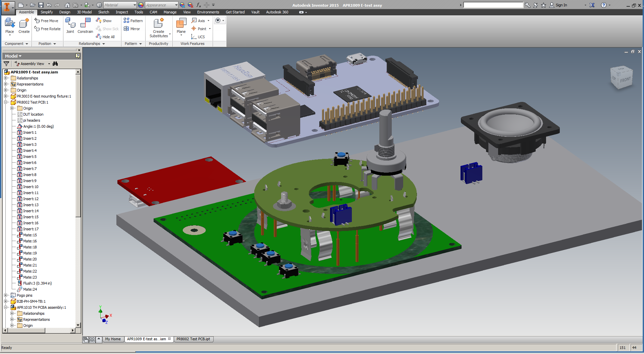This screenshot has width=644, height=354.
Task: Click the binoculars Find icon in browser
Action: (x=55, y=64)
